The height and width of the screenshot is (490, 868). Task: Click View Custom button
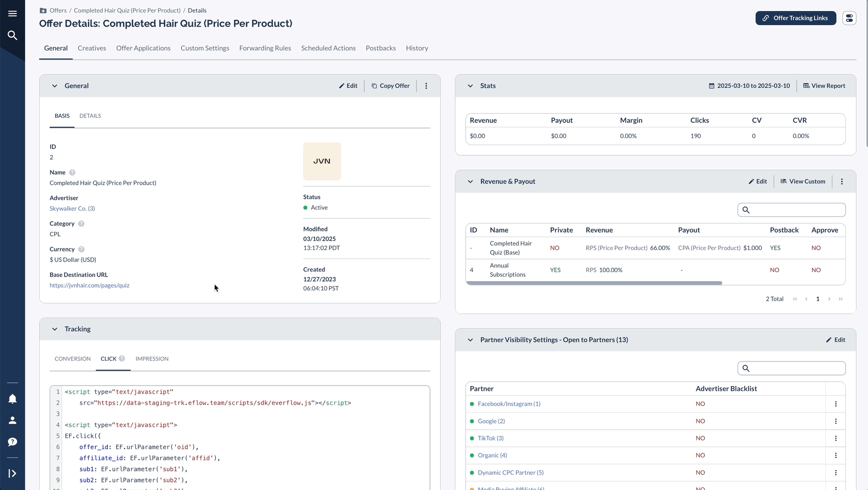[x=803, y=182]
